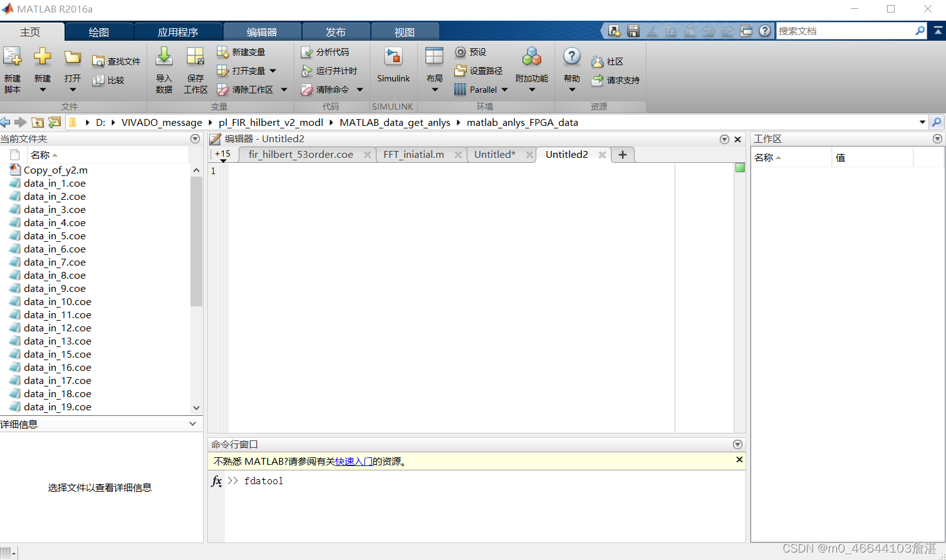This screenshot has height=560, width=946.
Task: Open Preferences (预设)
Action: point(470,52)
